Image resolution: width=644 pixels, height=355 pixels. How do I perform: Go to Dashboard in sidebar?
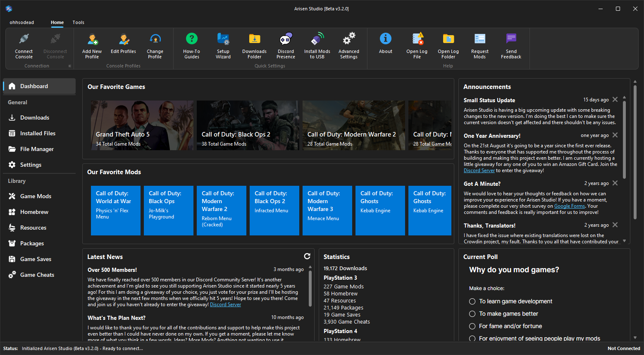(39, 86)
